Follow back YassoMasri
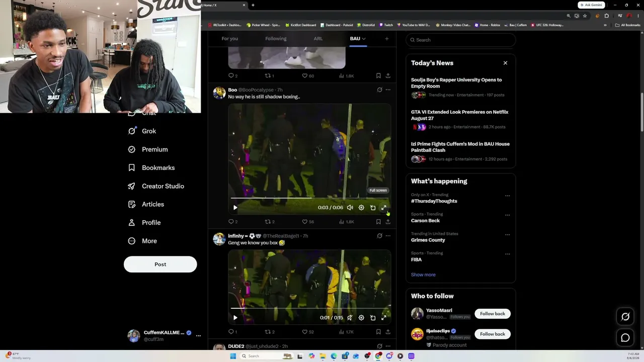 pyautogui.click(x=493, y=314)
